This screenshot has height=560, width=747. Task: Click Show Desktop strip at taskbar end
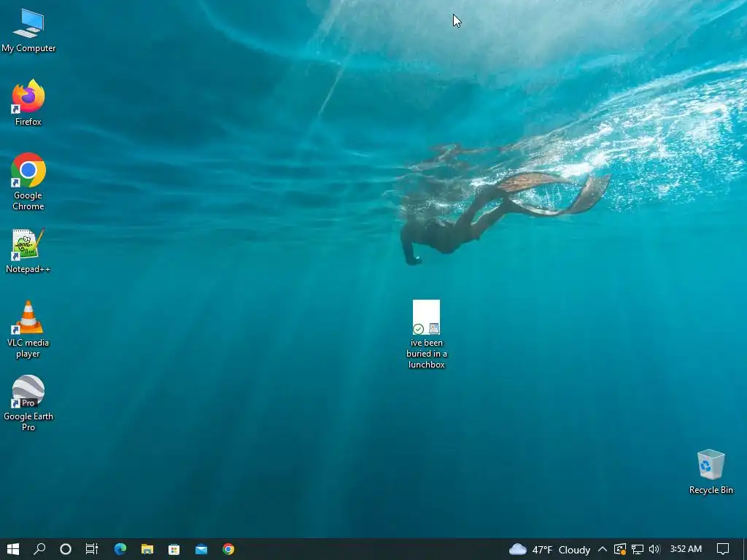point(745,549)
